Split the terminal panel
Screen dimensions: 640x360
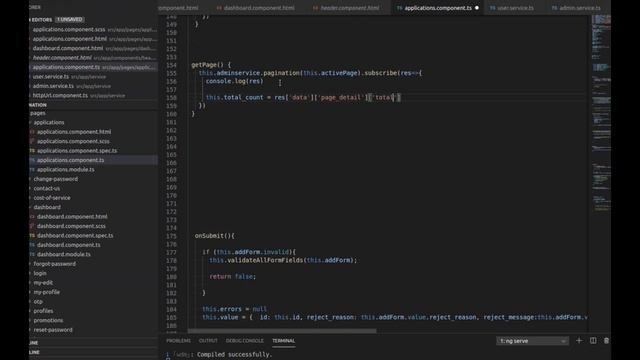click(x=593, y=340)
